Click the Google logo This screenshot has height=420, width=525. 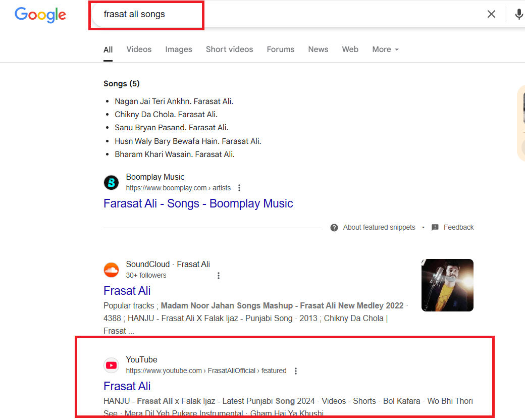tap(40, 15)
